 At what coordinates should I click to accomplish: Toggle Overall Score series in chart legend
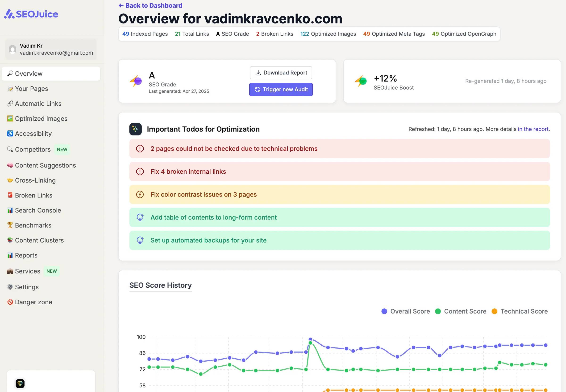point(405,311)
